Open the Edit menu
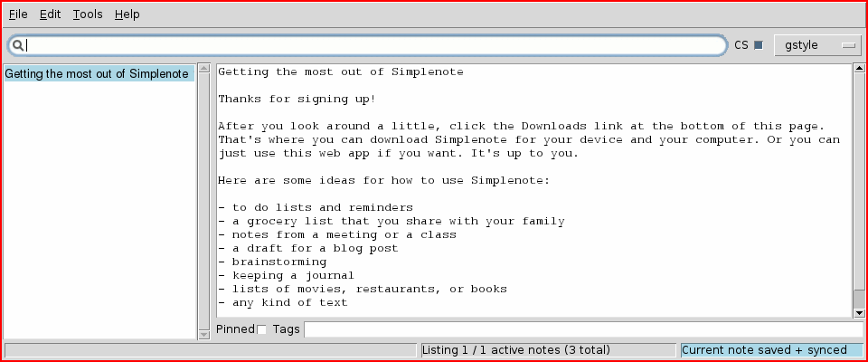The image size is (868, 362). (x=50, y=14)
